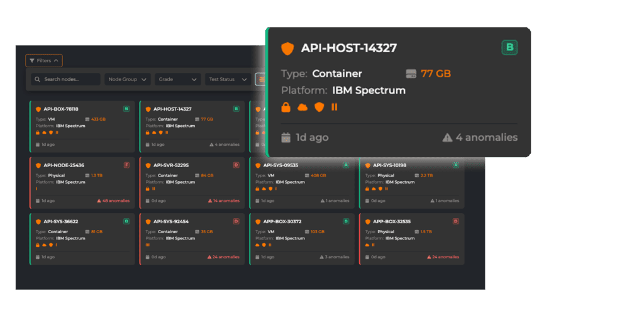Viewport: 644px width, 335px height.
Task: Click grade B badge on API-BOX-78118
Action: (x=126, y=109)
